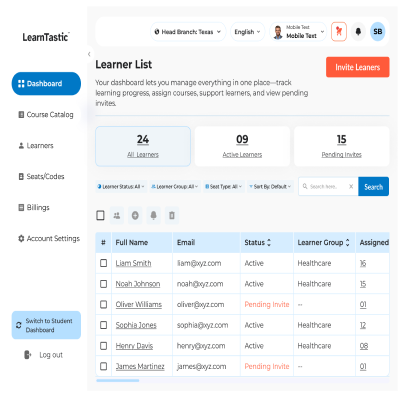This screenshot has height=394, width=401.
Task: Open Seats/Codes in sidebar
Action: [x=41, y=177]
